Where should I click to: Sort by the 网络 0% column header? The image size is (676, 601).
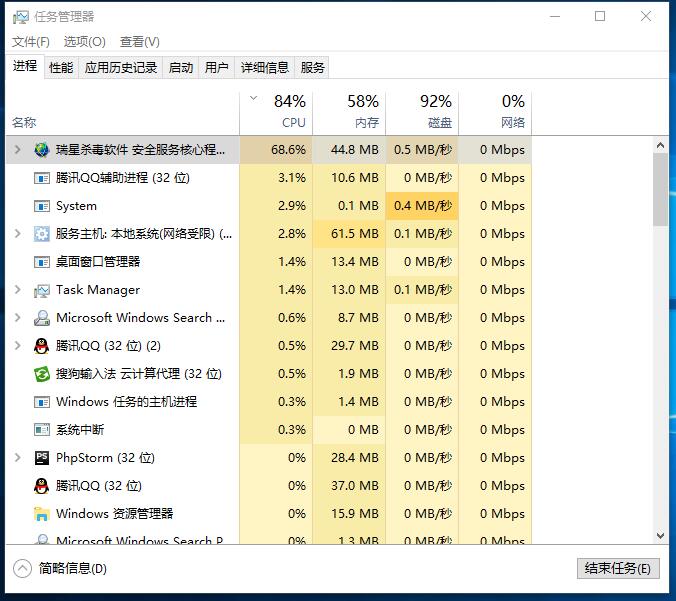pyautogui.click(x=495, y=113)
